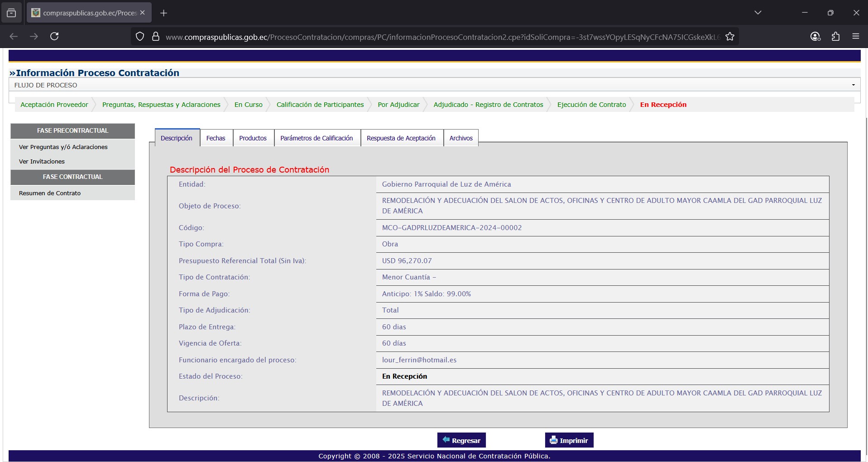Open the browser extensions puzzle icon
The width and height of the screenshot is (868, 462).
835,37
